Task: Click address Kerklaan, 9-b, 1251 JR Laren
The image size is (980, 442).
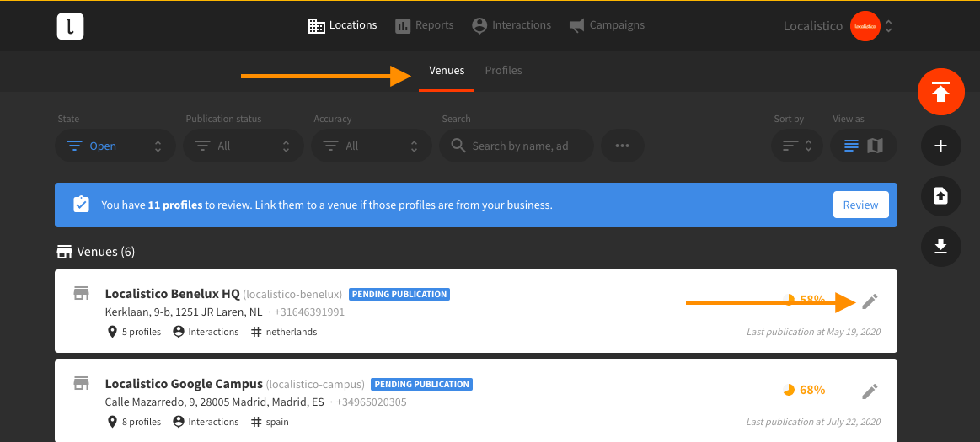Action: coord(184,312)
